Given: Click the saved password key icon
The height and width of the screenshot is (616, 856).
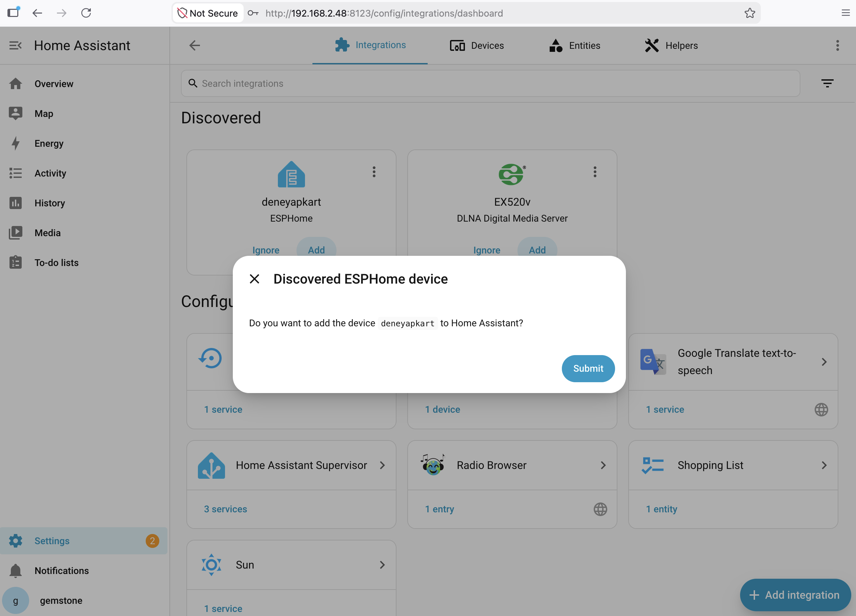Looking at the screenshot, I should point(253,13).
